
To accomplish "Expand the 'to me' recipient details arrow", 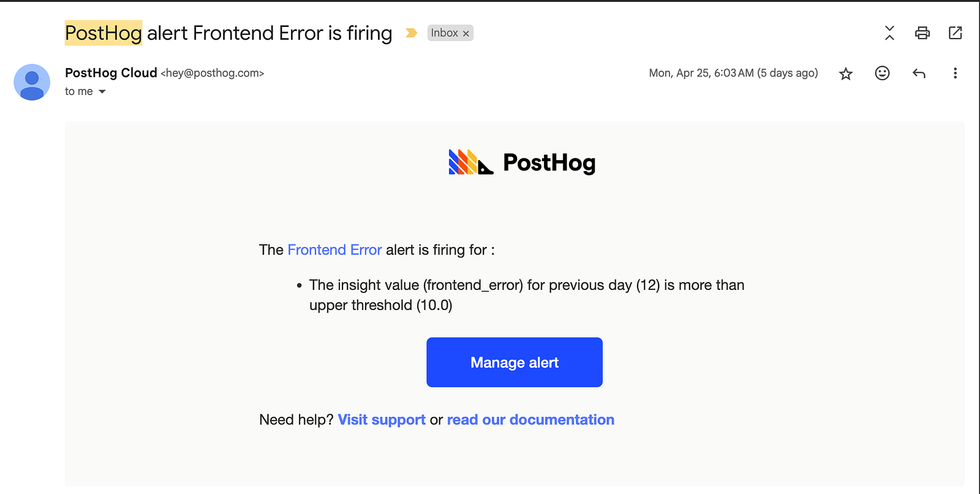I will 102,92.
